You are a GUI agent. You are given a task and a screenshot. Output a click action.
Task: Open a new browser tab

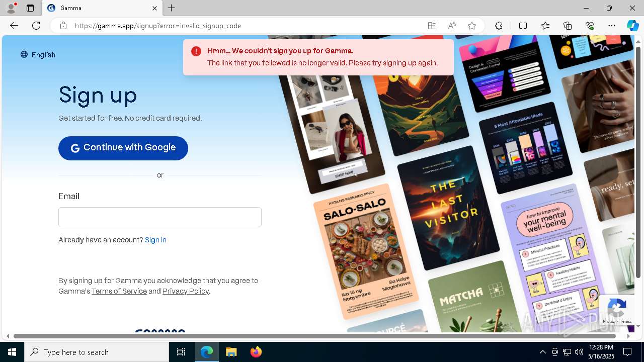pos(172,8)
